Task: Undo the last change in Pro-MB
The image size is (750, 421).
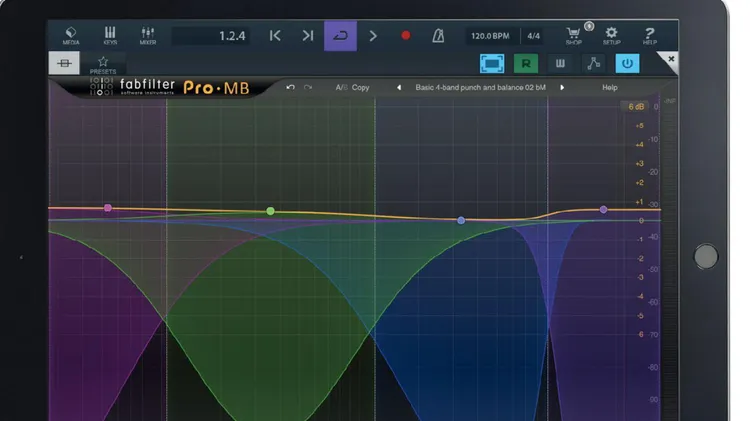Action: pos(290,87)
